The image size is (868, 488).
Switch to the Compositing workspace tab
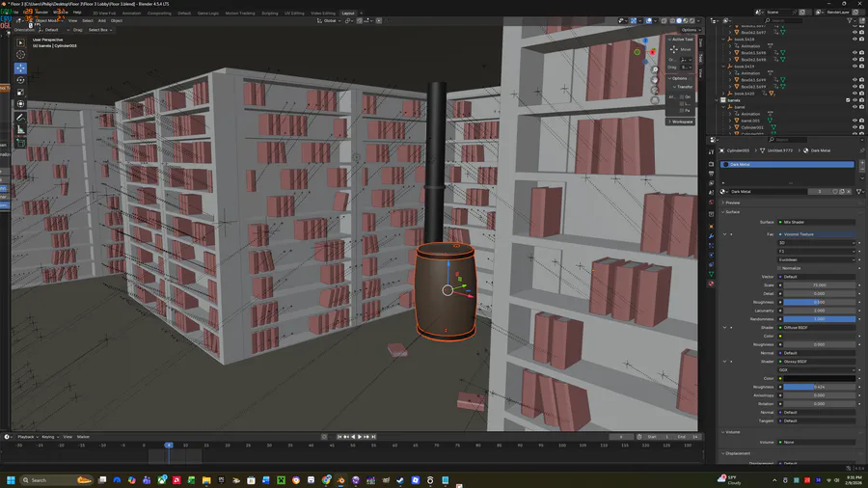click(159, 14)
